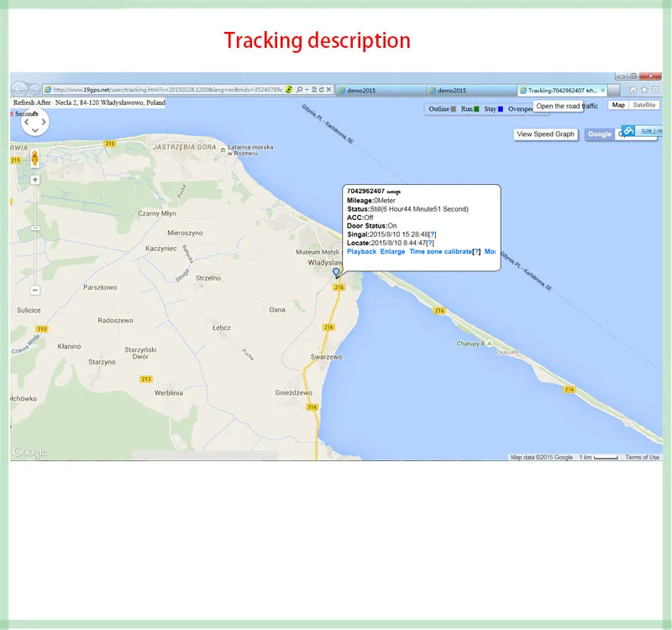Click the Enlarge link in the popup

pos(392,251)
